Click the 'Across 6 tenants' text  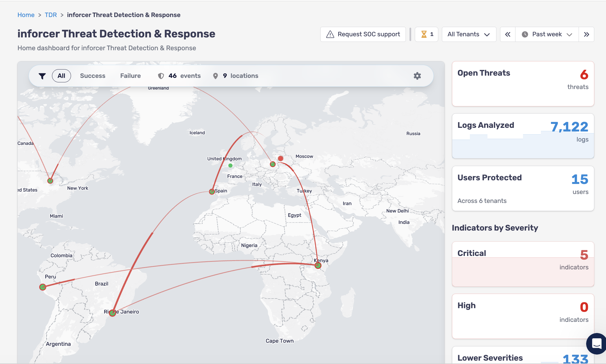click(482, 201)
